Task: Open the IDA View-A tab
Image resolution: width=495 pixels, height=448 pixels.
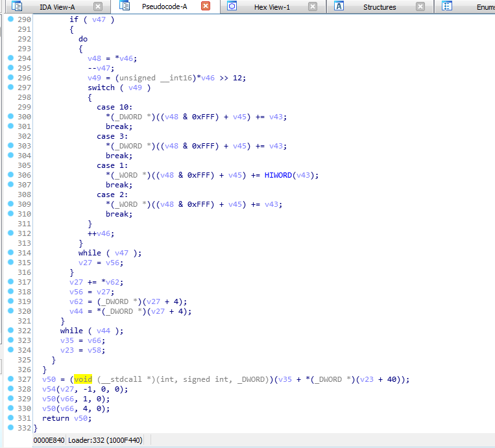Action: [x=57, y=7]
